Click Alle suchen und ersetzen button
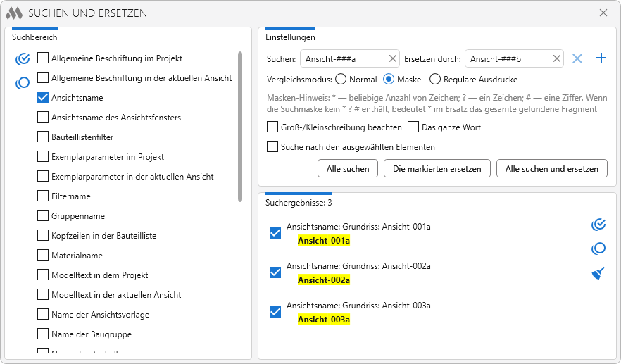621x364 pixels. (x=551, y=169)
